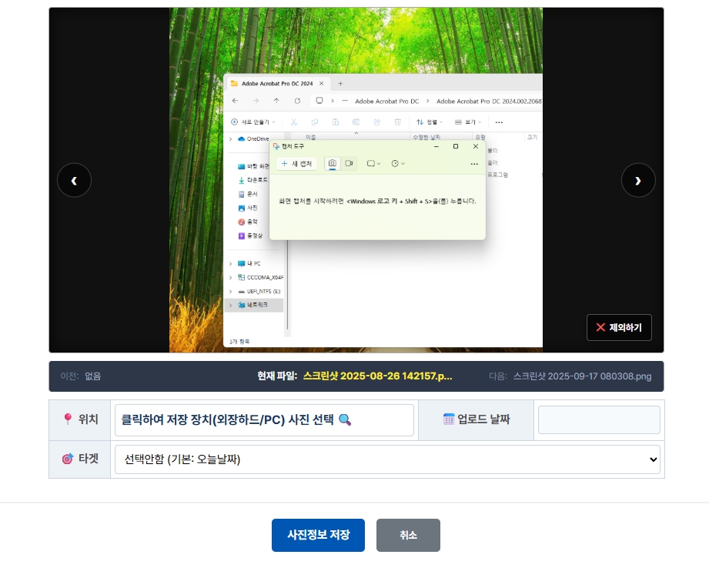Viewport: 709px width, 588px height.
Task: Click the 이름 column header in preview
Action: [311, 137]
